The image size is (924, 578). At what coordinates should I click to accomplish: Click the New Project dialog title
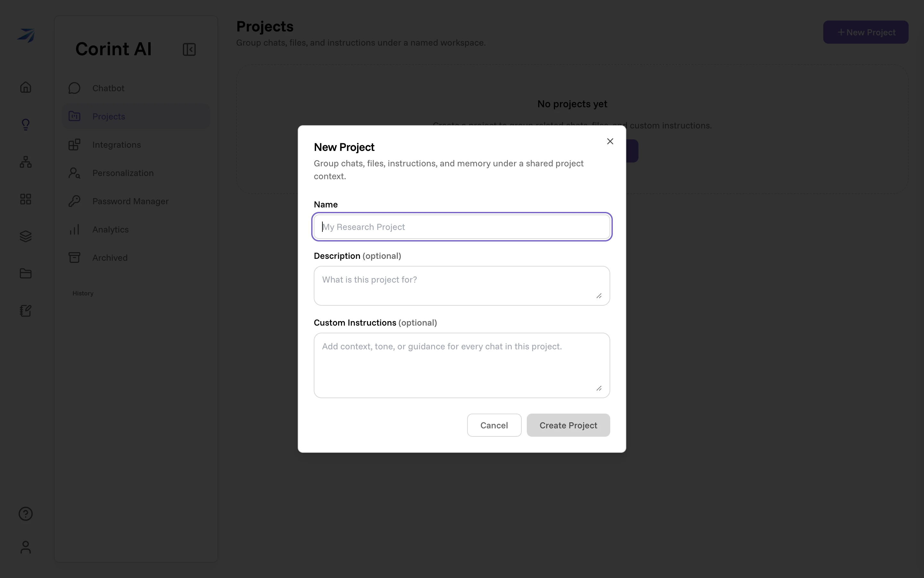pos(344,147)
